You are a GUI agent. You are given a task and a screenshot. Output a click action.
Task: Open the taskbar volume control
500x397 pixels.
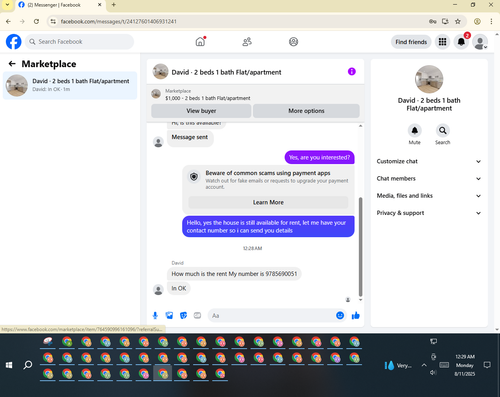coord(433,372)
